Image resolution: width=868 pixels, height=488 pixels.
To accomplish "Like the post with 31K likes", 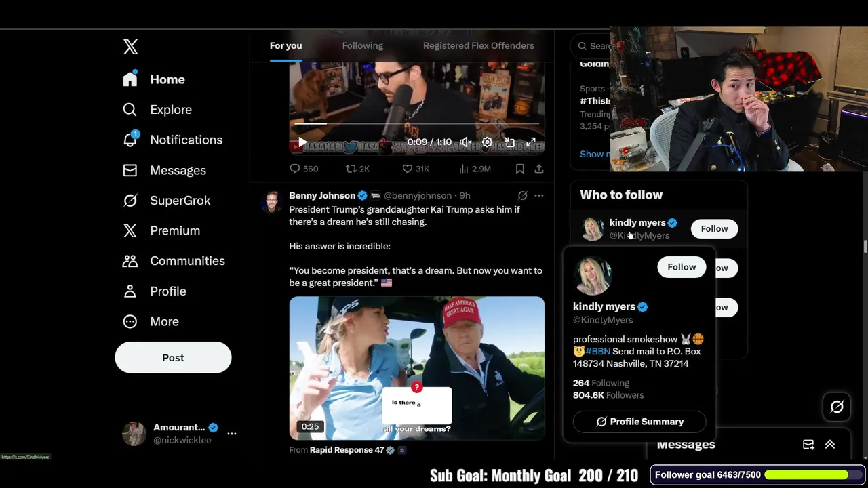I will [415, 169].
